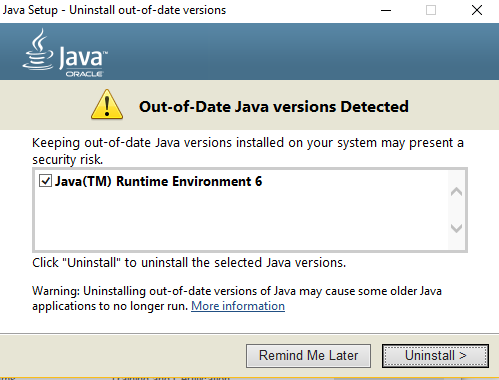
Task: Minimize the Java Setup window
Action: 386,10
